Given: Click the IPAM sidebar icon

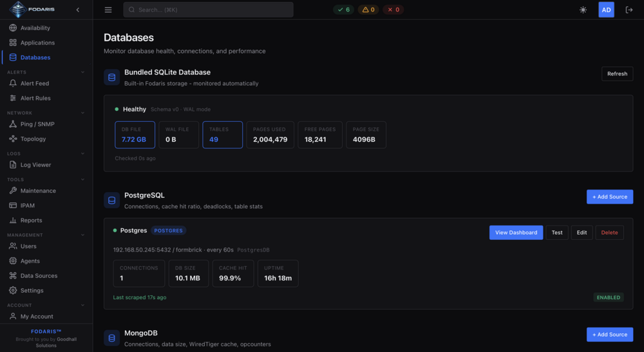Looking at the screenshot, I should pos(13,206).
